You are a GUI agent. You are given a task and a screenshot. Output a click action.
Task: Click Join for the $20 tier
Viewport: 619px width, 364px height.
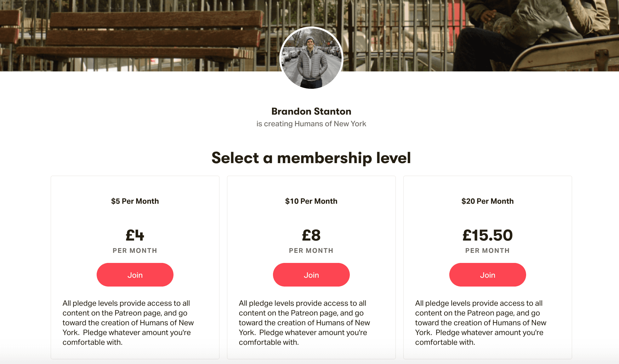click(x=487, y=275)
